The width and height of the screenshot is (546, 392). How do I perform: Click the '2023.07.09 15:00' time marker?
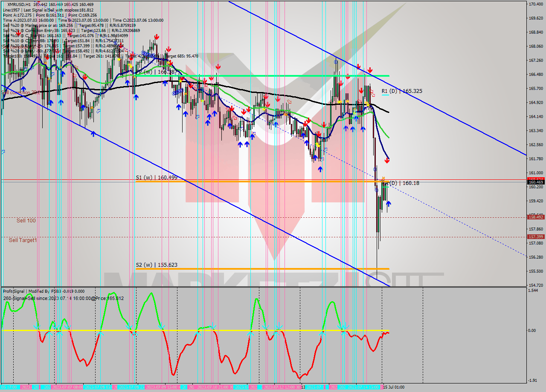pyautogui.click(x=162, y=387)
